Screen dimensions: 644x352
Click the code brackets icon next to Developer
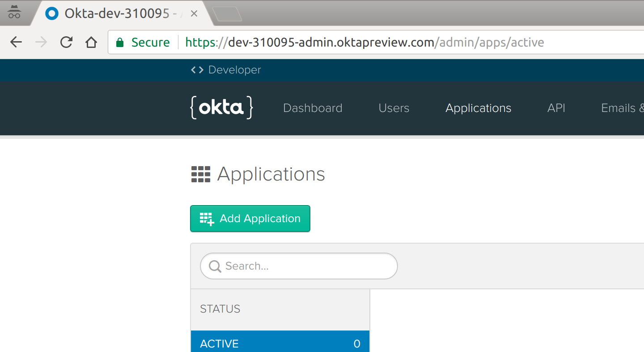pyautogui.click(x=197, y=70)
